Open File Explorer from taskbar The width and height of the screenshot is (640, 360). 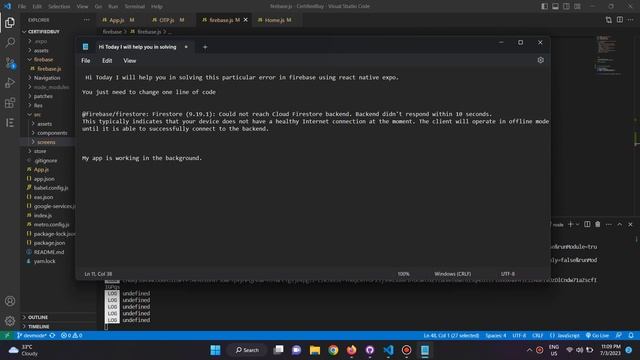[x=315, y=350]
